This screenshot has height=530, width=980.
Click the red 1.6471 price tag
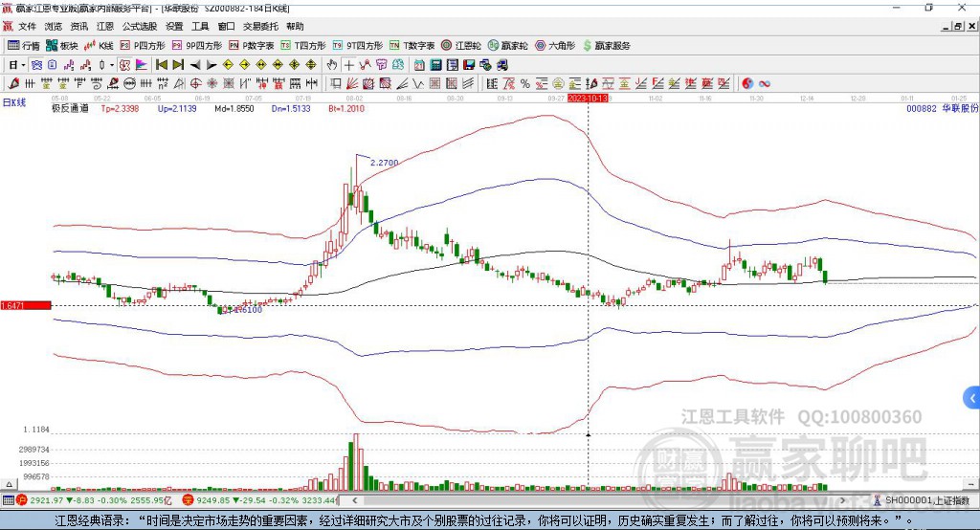pos(26,305)
